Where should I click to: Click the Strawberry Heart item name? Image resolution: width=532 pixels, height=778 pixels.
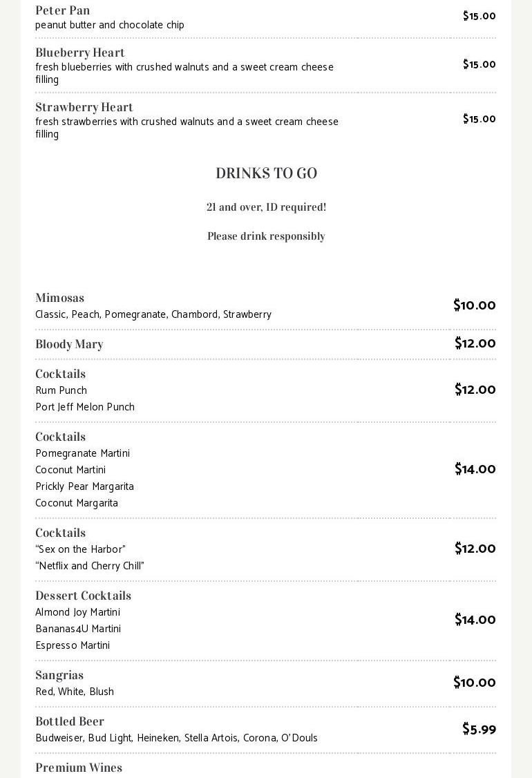84,107
